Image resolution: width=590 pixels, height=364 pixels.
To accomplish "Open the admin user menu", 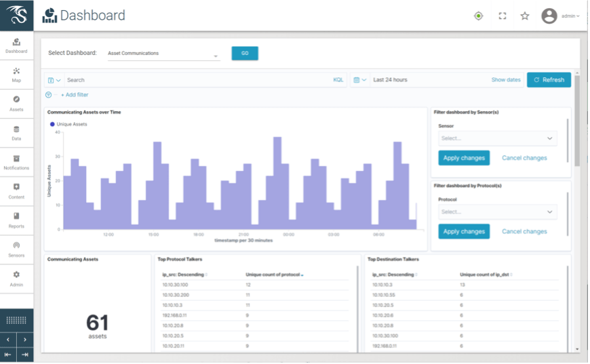I will [x=570, y=16].
